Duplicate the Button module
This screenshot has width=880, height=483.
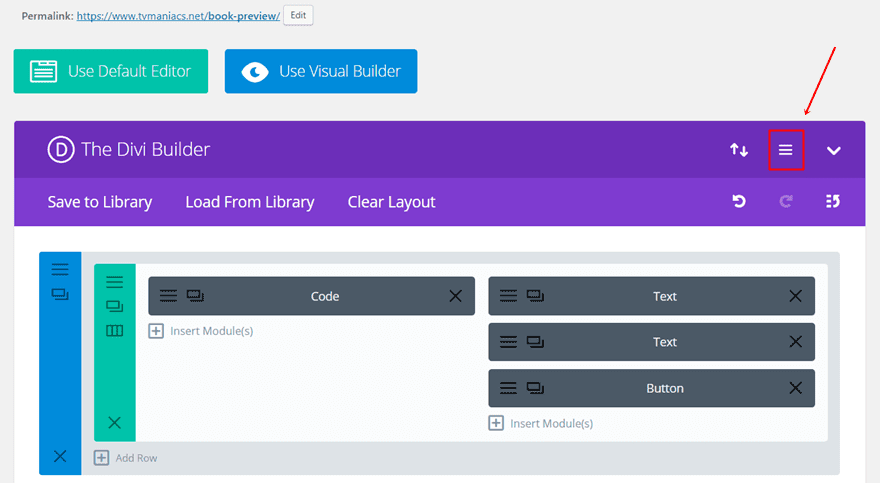coord(535,388)
